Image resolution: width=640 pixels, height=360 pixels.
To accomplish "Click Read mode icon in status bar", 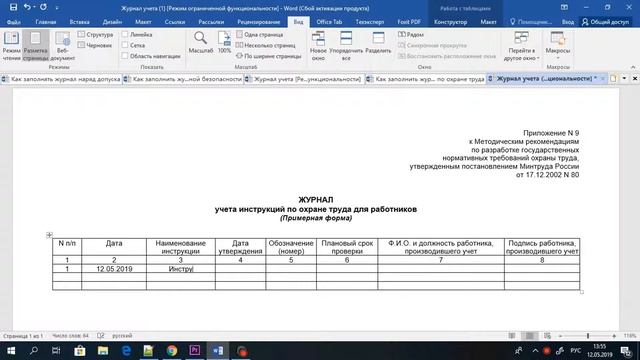I will click(x=512, y=336).
